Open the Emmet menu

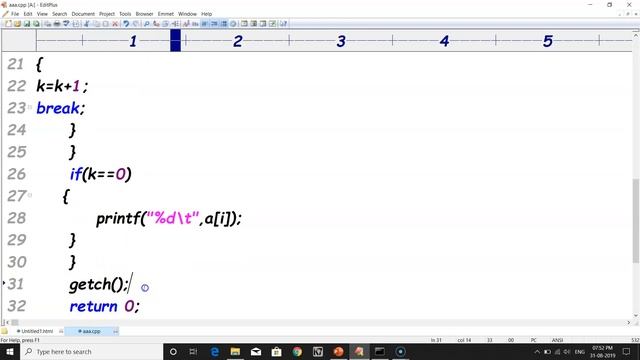click(166, 14)
